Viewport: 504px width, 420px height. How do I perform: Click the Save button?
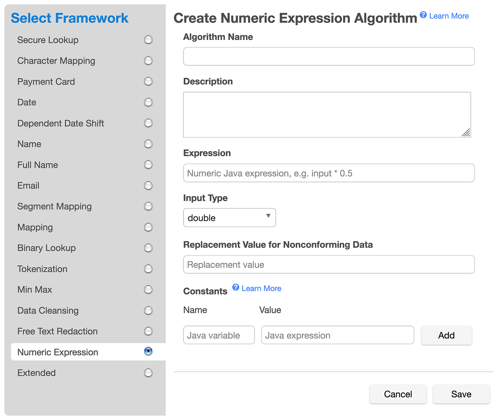click(x=461, y=394)
